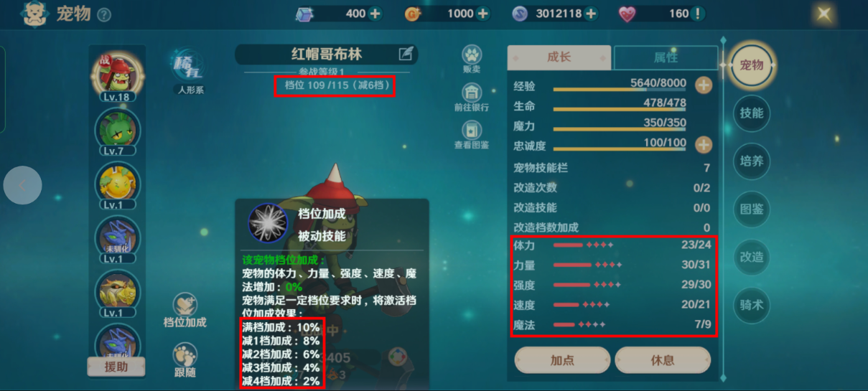
Task: Expand the left side panel arrow
Action: click(22, 186)
